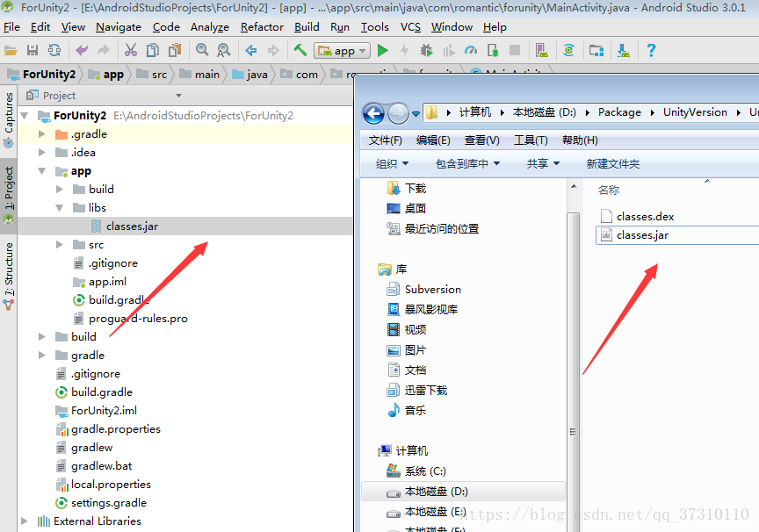Open the SDK Manager icon
This screenshot has width=759, height=532.
(624, 50)
